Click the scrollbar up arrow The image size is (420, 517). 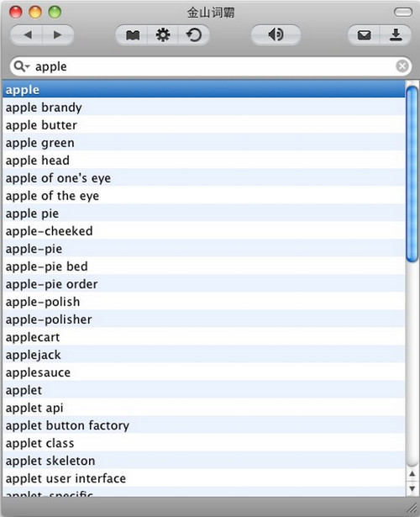pos(412,474)
